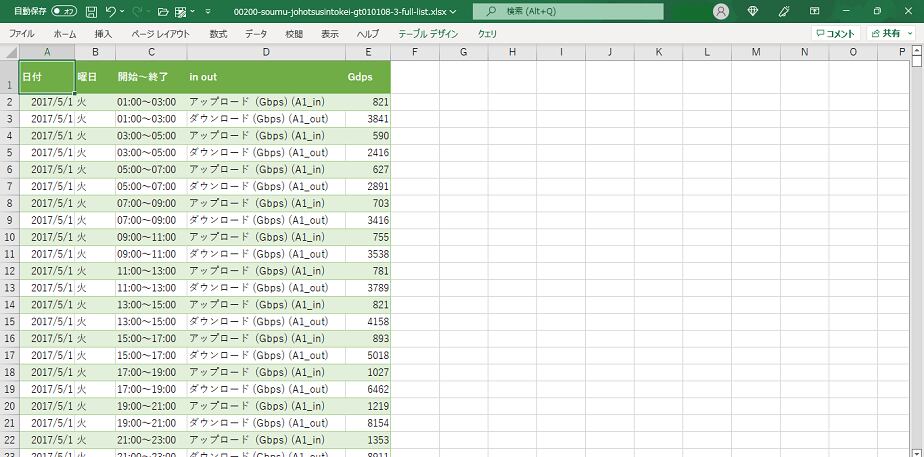
Task: Open the ファイル tab
Action: click(21, 34)
